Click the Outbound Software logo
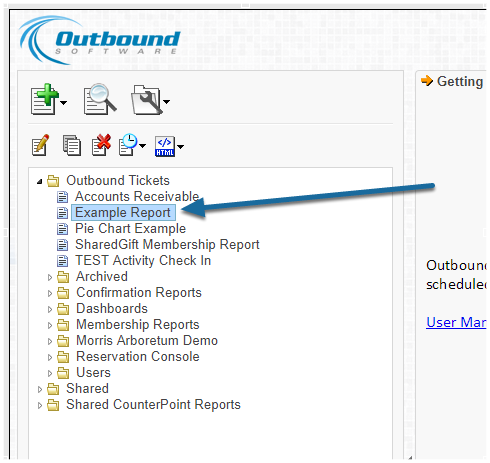Image resolution: width=490 pixels, height=463 pixels. coord(100,40)
